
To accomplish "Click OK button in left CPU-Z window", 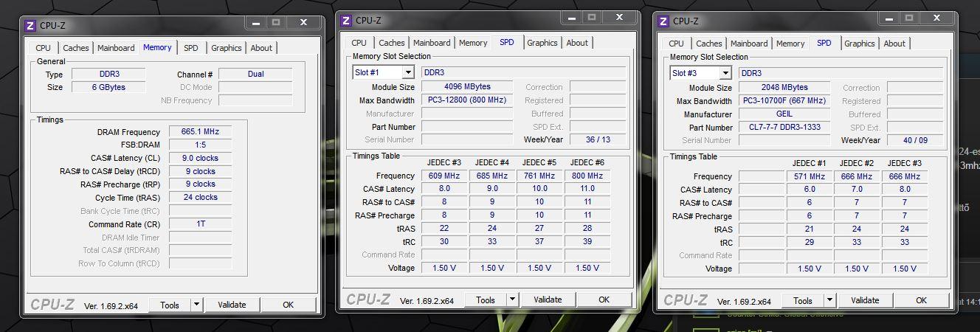I will point(288,305).
